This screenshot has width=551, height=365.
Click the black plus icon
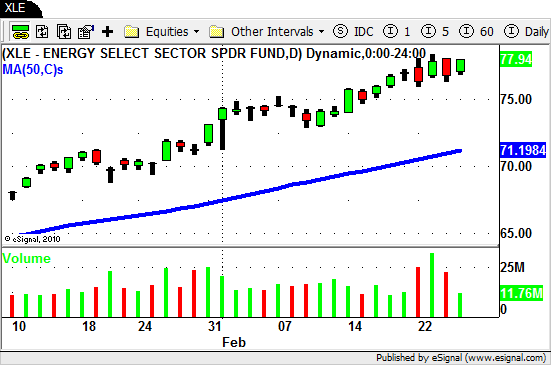(x=108, y=32)
